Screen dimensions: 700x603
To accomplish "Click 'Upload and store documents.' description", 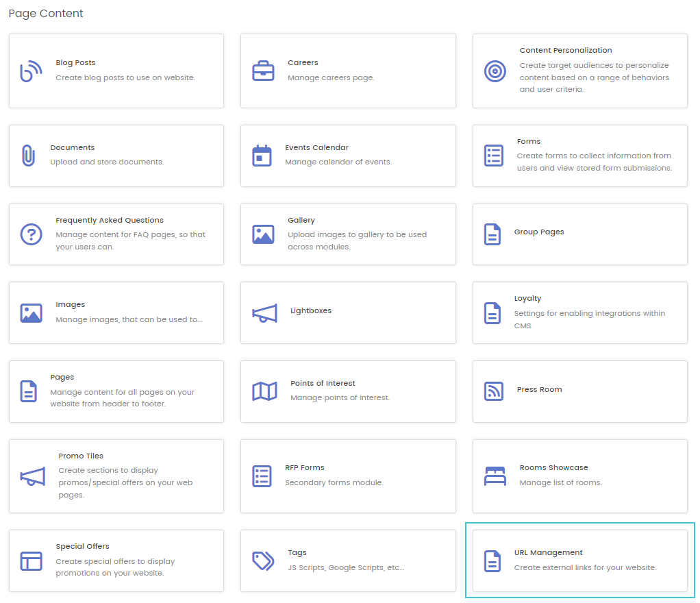I will 107,162.
